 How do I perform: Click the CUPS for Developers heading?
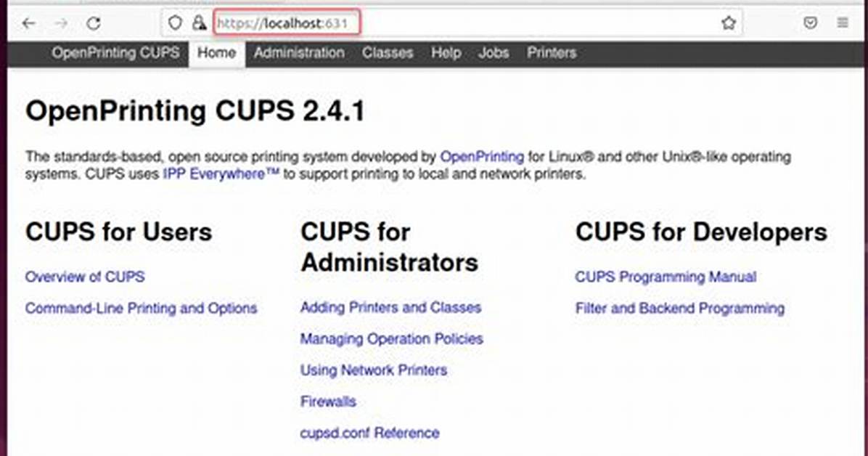(701, 232)
